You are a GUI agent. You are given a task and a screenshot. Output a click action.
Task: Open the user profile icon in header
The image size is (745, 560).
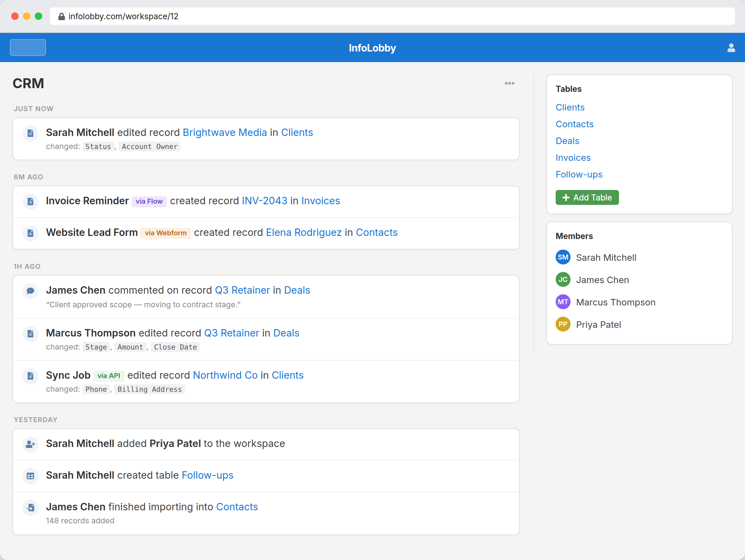tap(731, 48)
